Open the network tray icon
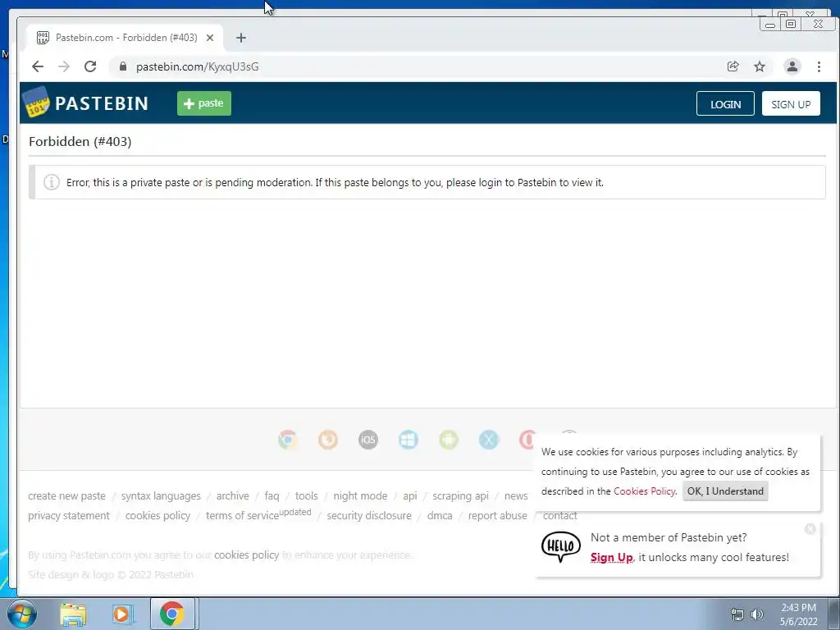The width and height of the screenshot is (840, 630). [737, 614]
